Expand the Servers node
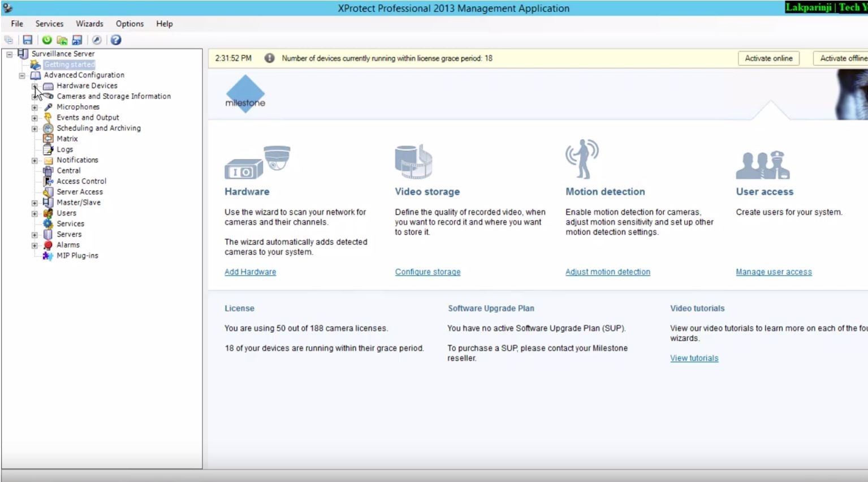Screen dimensions: 868x482 coord(34,235)
